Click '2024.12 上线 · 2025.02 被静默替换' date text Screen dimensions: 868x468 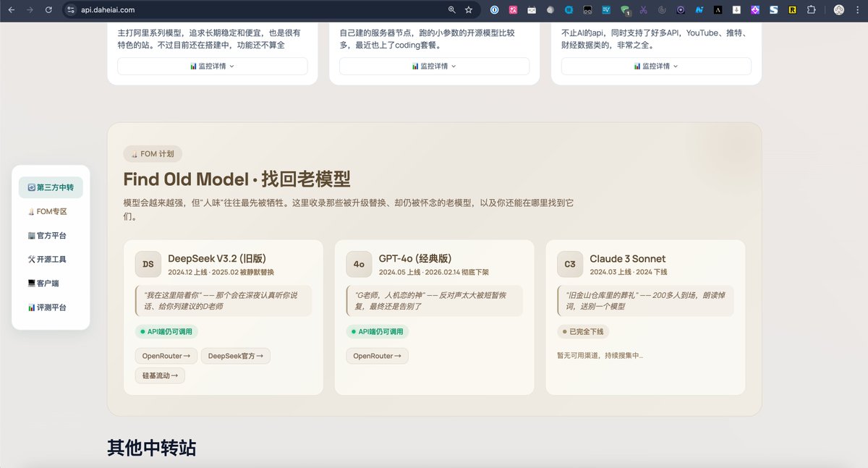(221, 272)
